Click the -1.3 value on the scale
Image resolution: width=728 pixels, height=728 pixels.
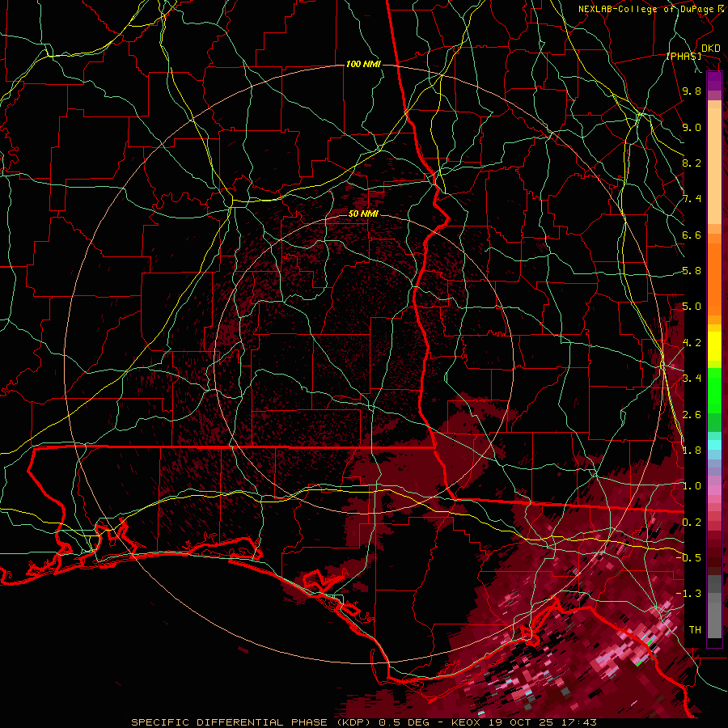pyautogui.click(x=688, y=594)
